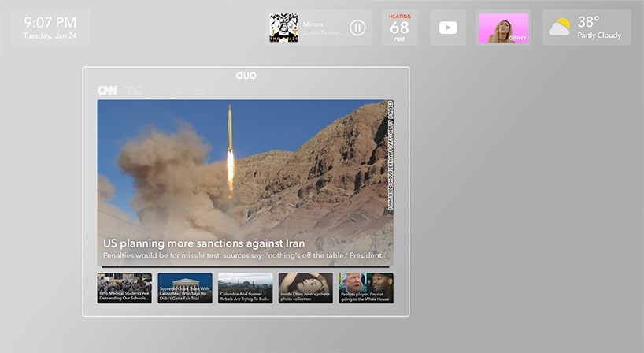
Task: Open the Supreme Court story thumbnail
Action: [x=185, y=288]
